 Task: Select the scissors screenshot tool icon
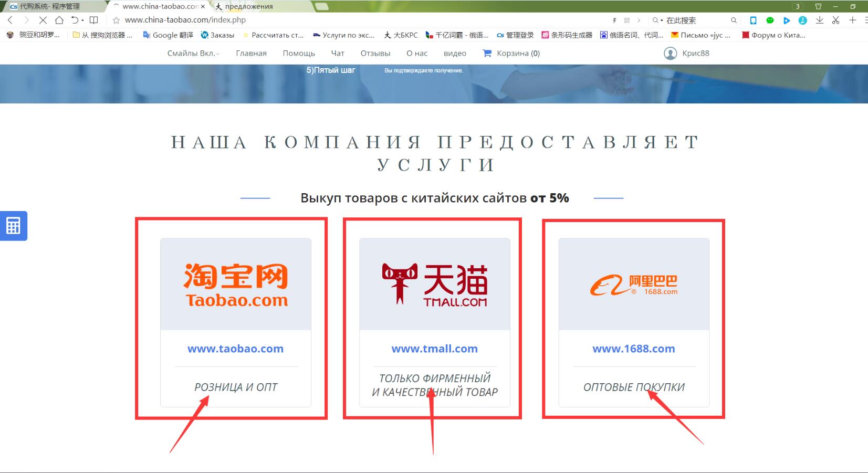pyautogui.click(x=835, y=20)
